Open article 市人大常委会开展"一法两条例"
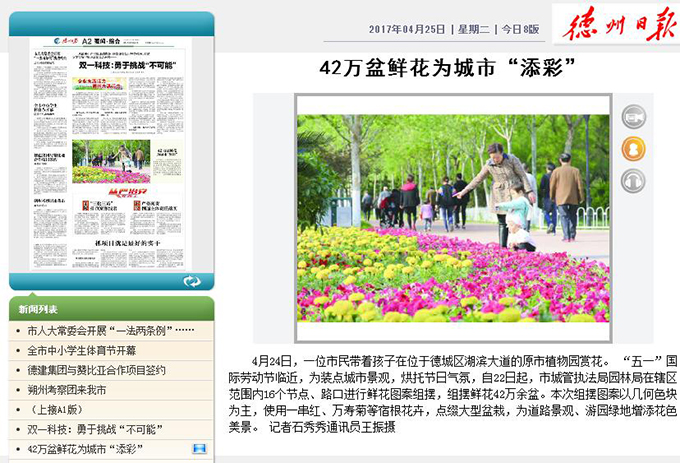 tap(110, 331)
